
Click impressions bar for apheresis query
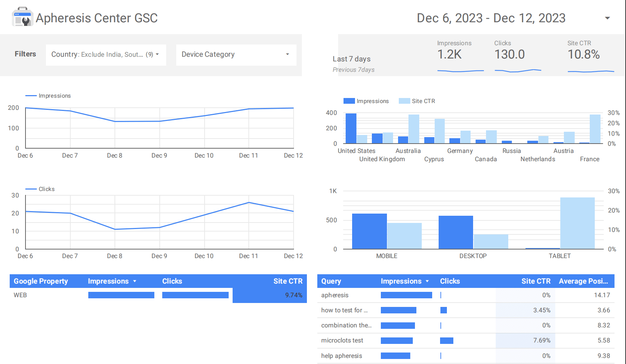[406, 295]
